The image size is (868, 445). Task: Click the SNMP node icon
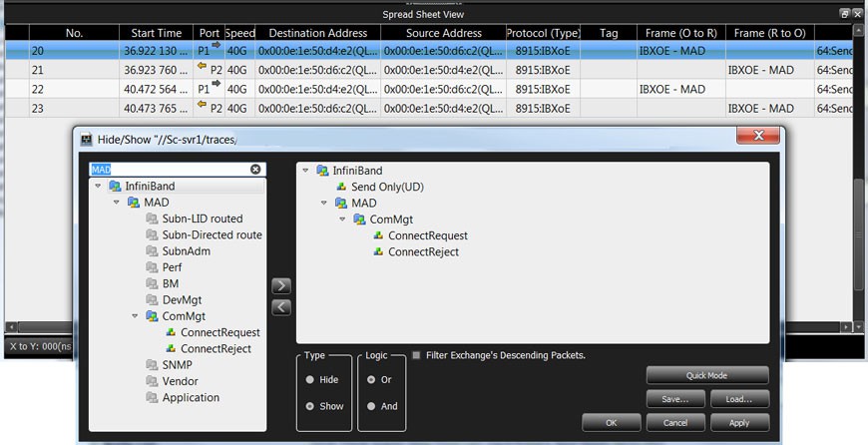(153, 365)
